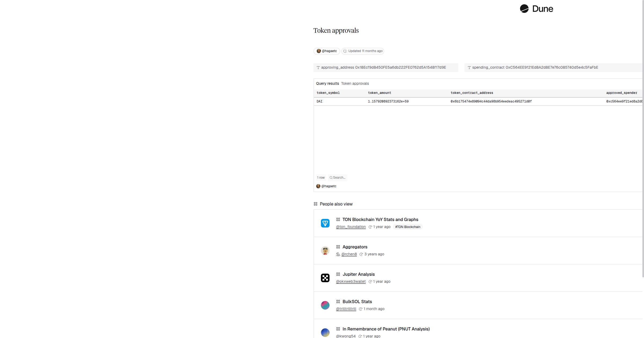Click inside the Search field below the table

coord(339,178)
